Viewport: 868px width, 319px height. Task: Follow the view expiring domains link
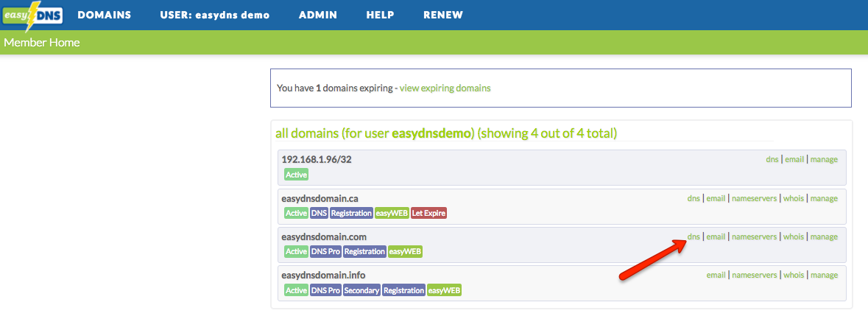tap(445, 88)
